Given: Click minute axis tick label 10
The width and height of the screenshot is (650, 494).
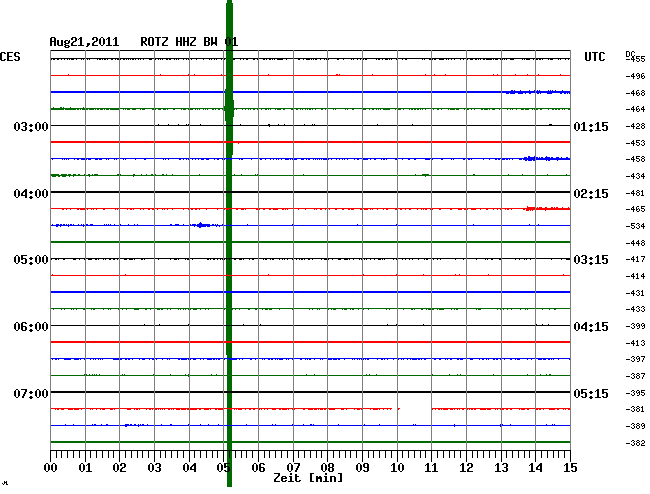Looking at the screenshot, I should 397,468.
